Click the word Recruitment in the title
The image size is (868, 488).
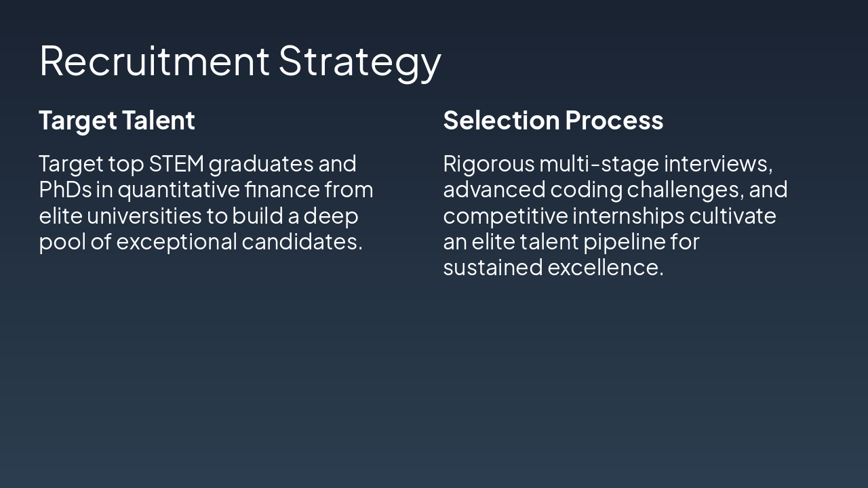pyautogui.click(x=155, y=60)
